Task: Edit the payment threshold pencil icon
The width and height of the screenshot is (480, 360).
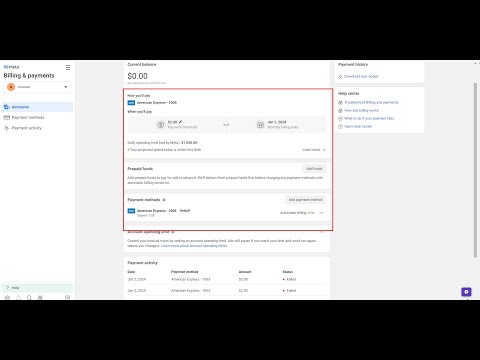Action: [x=180, y=122]
